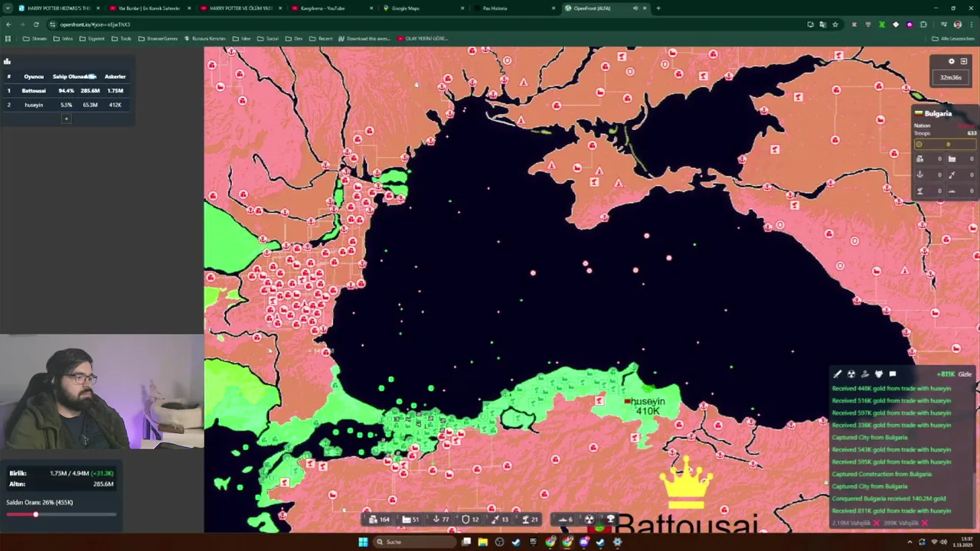Cancel the 2.19M attack with red X

[x=877, y=523]
